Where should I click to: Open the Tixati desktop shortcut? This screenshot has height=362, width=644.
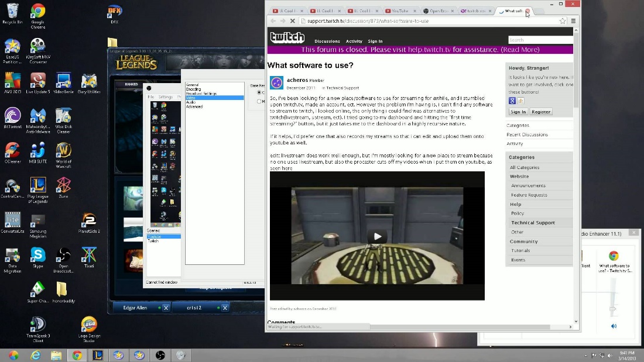[x=89, y=258]
